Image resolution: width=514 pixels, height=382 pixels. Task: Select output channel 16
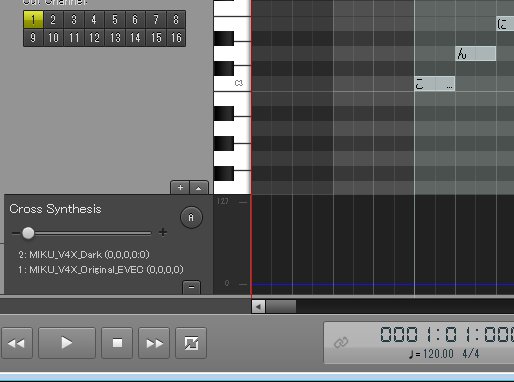(x=176, y=37)
